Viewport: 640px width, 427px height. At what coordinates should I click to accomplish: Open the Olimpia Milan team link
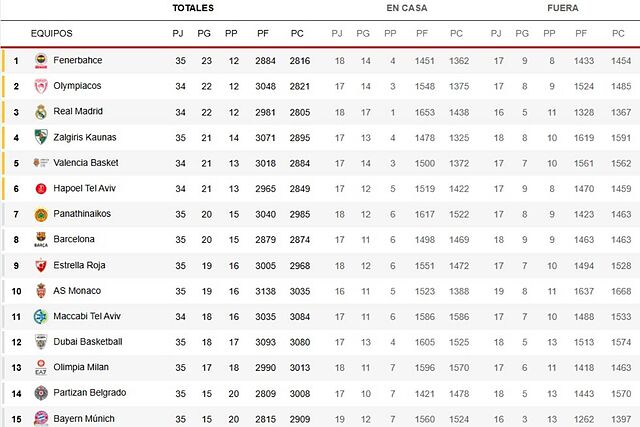tap(81, 367)
